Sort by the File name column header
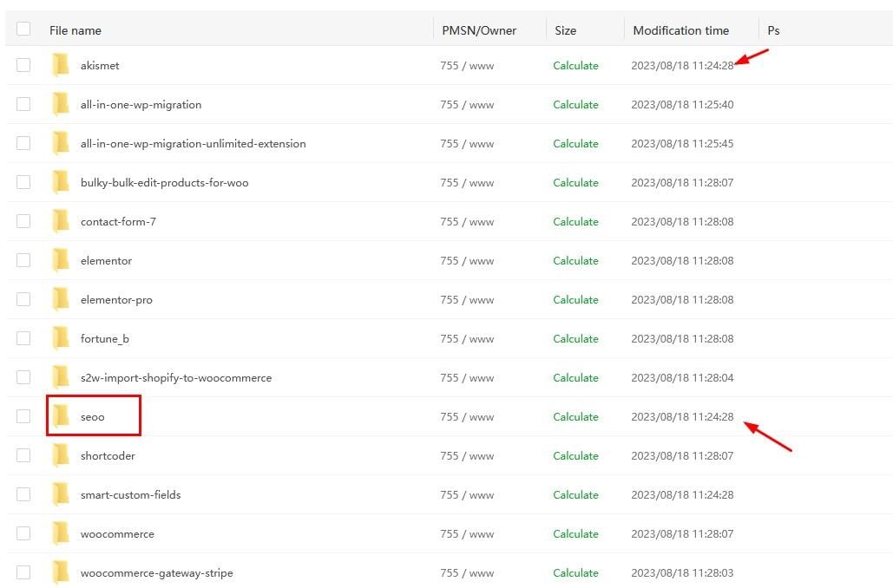This screenshot has width=893, height=588. (76, 30)
